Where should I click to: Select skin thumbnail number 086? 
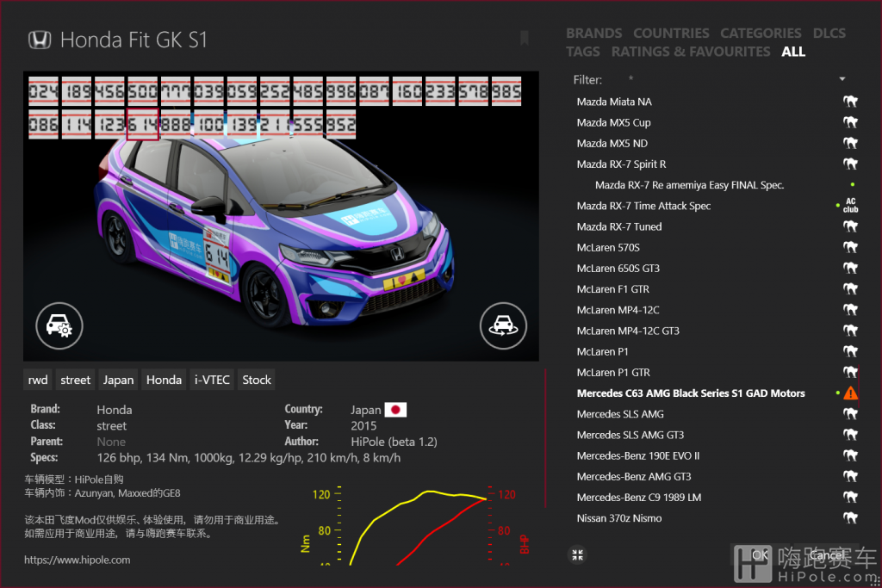tap(43, 124)
